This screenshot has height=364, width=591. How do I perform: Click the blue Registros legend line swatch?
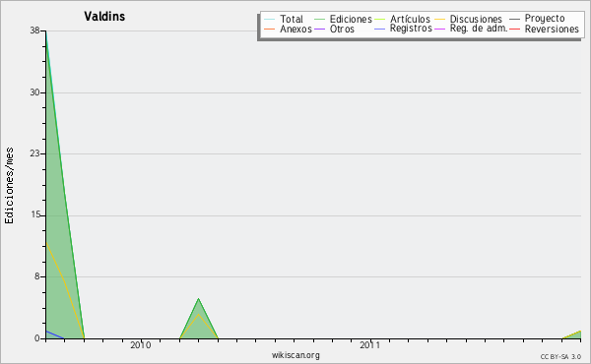379,30
